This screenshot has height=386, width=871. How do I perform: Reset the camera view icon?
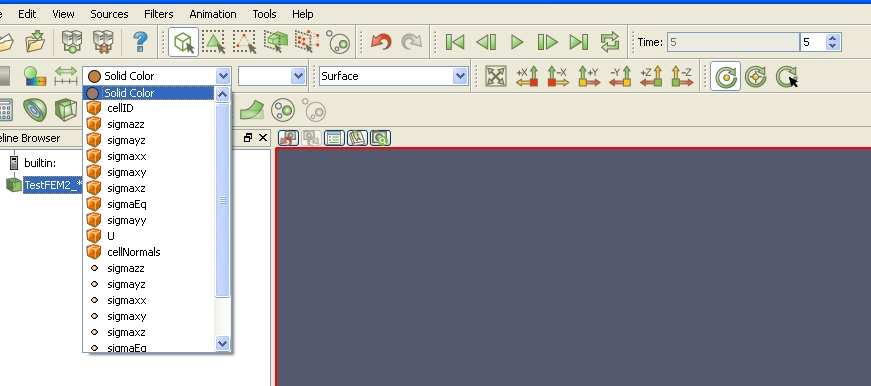tap(495, 76)
